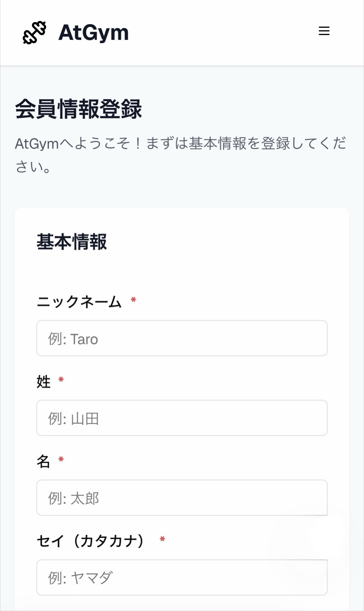Focus the 名 input with placeholder 太郎
The height and width of the screenshot is (611, 364).
tap(182, 498)
